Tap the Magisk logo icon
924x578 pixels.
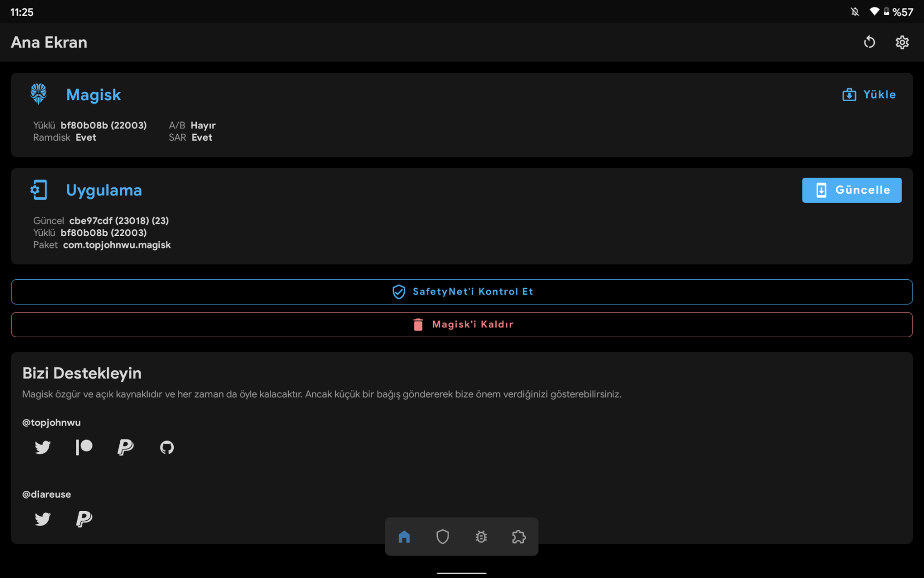38,94
